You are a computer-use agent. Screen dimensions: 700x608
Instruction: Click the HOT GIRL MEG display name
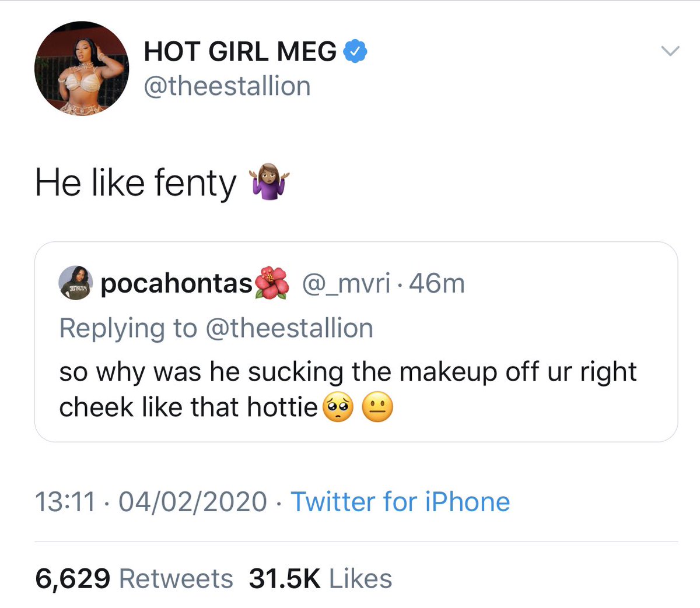[240, 51]
